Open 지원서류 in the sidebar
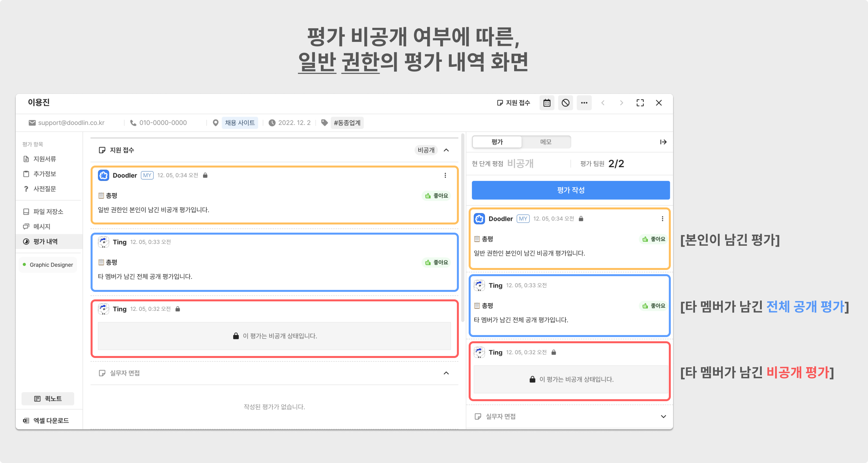 [44, 159]
